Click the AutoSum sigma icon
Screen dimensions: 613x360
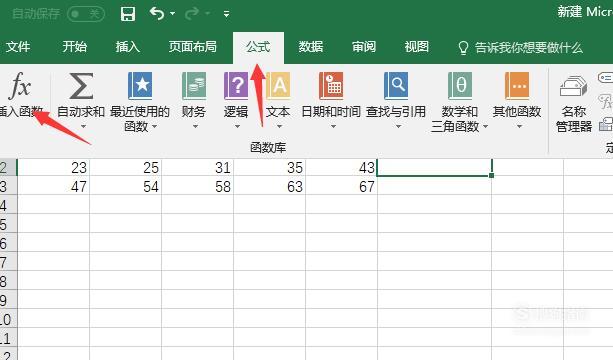pyautogui.click(x=81, y=86)
